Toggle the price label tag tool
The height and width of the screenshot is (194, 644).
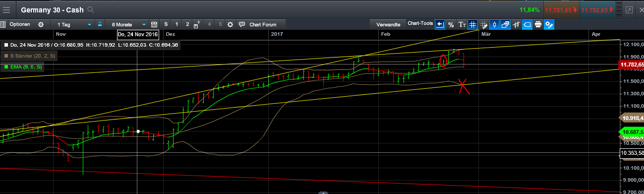(x=527, y=24)
